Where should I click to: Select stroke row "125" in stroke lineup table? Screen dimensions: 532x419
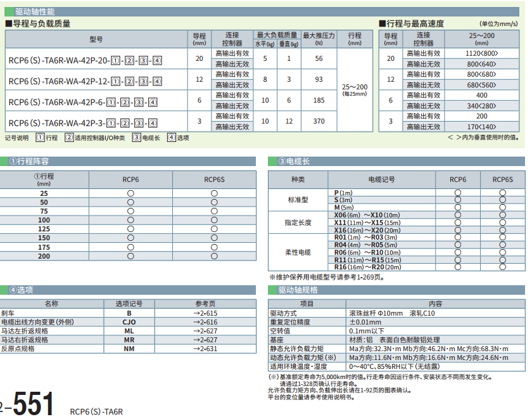[x=128, y=229]
